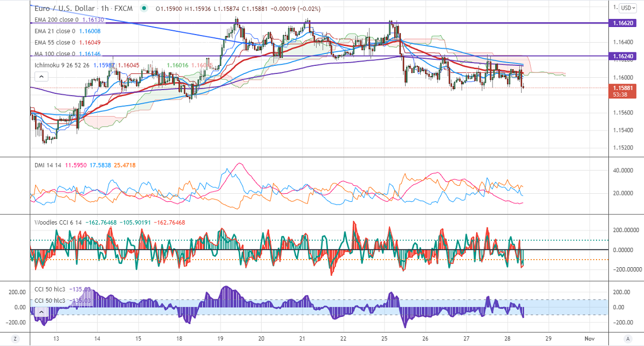Select the MA 100 indicator legend
The image size is (644, 346).
pyautogui.click(x=50, y=53)
